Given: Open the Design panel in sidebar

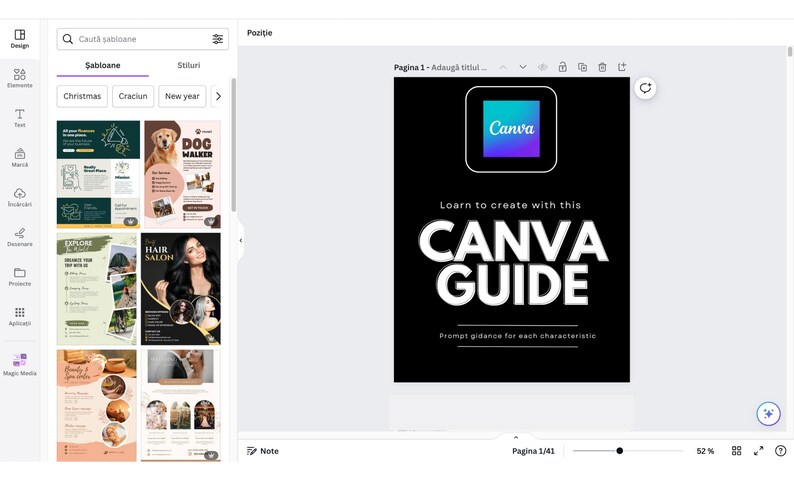Looking at the screenshot, I should [20, 39].
